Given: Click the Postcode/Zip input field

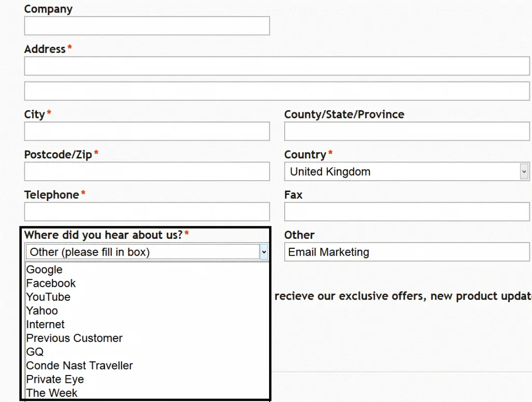Looking at the screenshot, I should [147, 171].
